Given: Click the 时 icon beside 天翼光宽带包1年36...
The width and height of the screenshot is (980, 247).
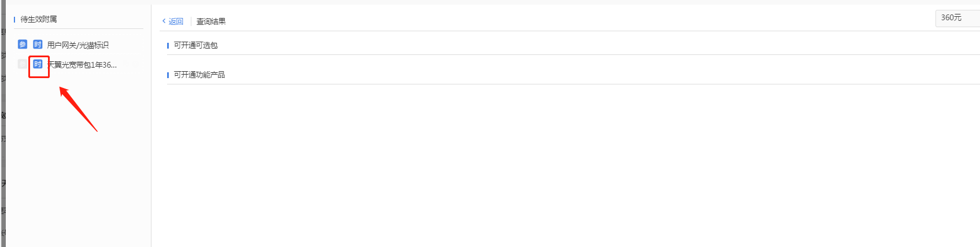Looking at the screenshot, I should coord(38,64).
